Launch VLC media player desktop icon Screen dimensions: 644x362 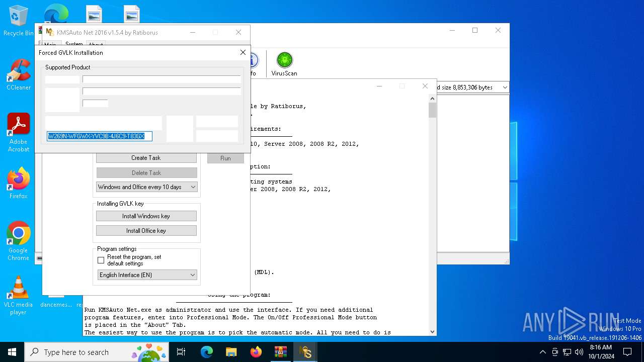pyautogui.click(x=19, y=296)
